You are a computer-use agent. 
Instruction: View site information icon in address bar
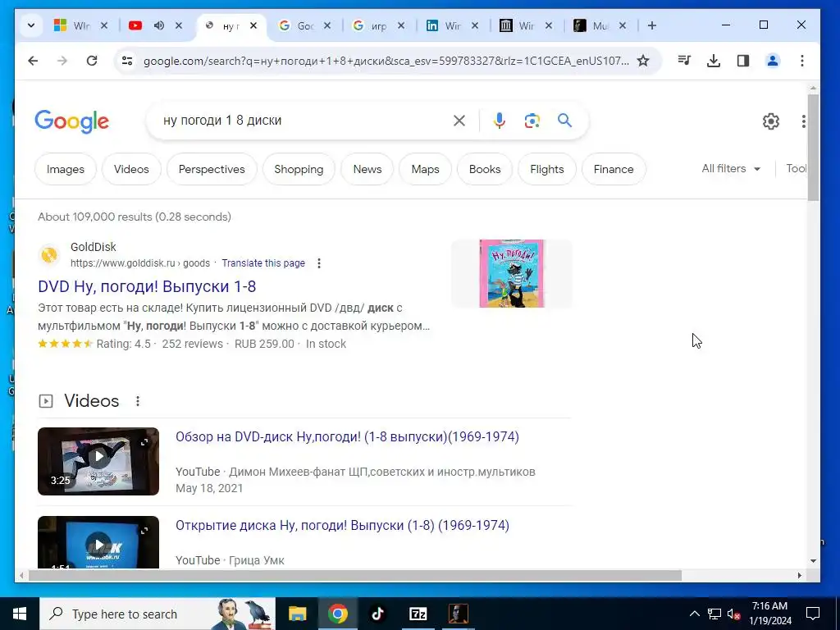(x=127, y=61)
